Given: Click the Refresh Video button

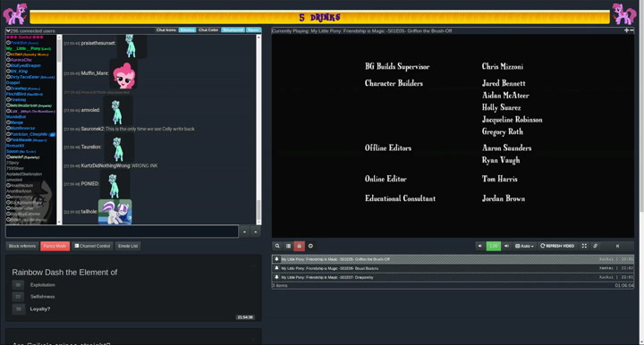Looking at the screenshot, I should click(557, 246).
